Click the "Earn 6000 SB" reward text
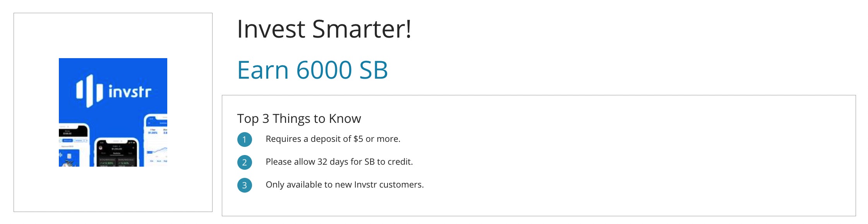 (x=312, y=70)
